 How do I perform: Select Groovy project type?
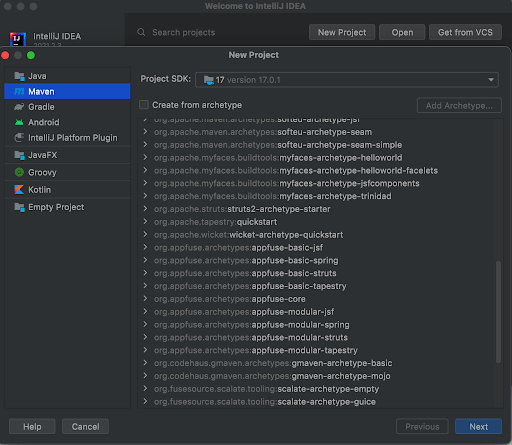coord(67,172)
